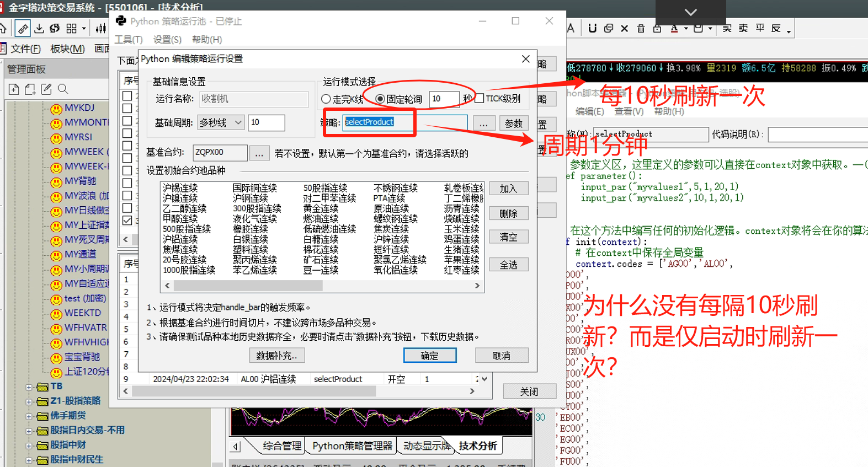Confirm with the 确定 button

point(430,356)
